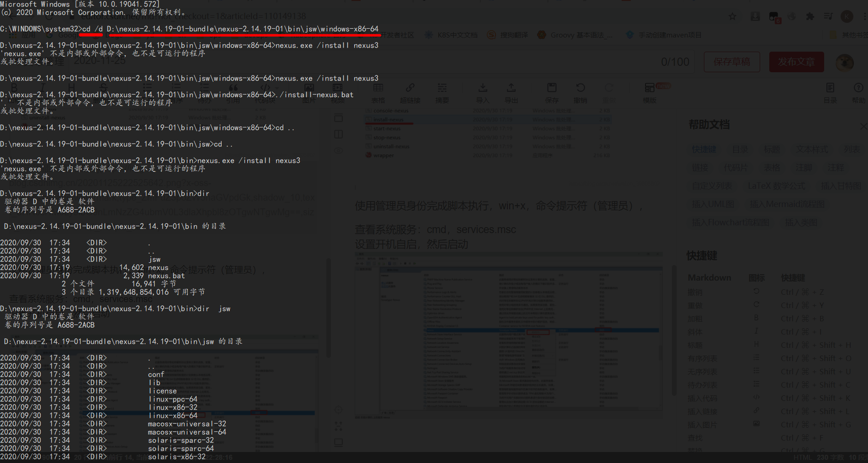Click 'nexus.bat' entry in terminal dir listing
This screenshot has height=463, width=868.
166,276
